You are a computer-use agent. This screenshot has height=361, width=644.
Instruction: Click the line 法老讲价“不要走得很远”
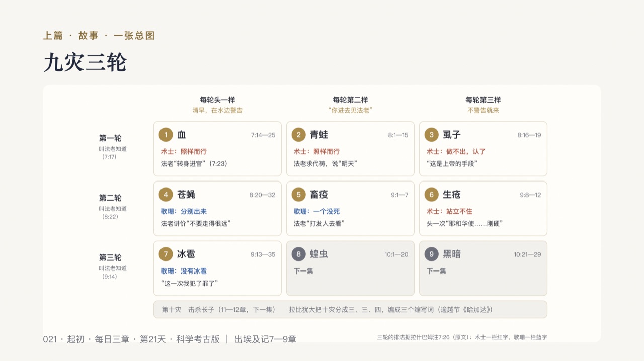(x=196, y=224)
